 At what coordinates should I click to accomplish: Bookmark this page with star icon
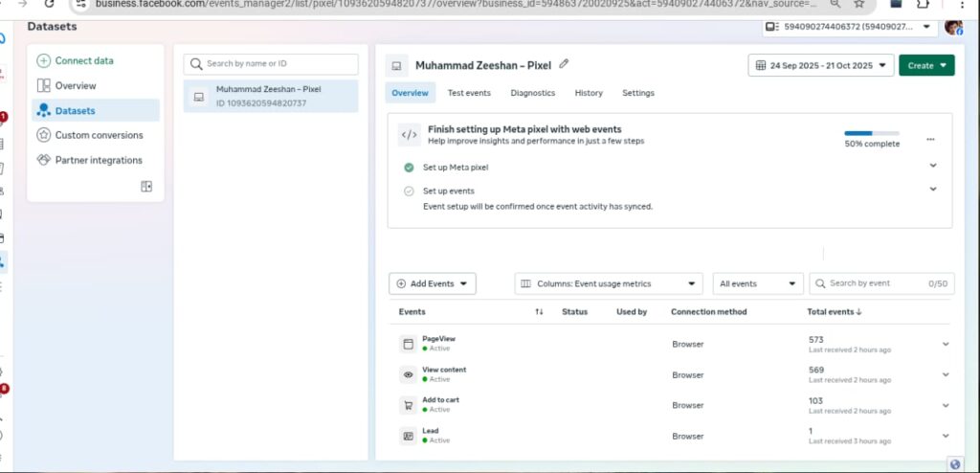point(858,4)
